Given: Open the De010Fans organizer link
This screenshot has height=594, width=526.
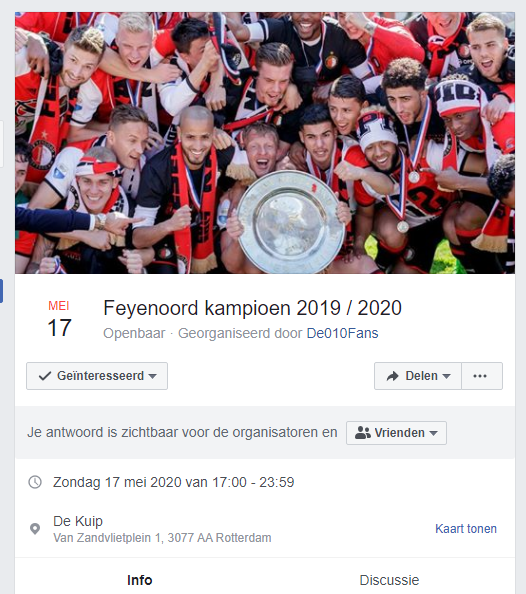Looking at the screenshot, I should (x=342, y=333).
